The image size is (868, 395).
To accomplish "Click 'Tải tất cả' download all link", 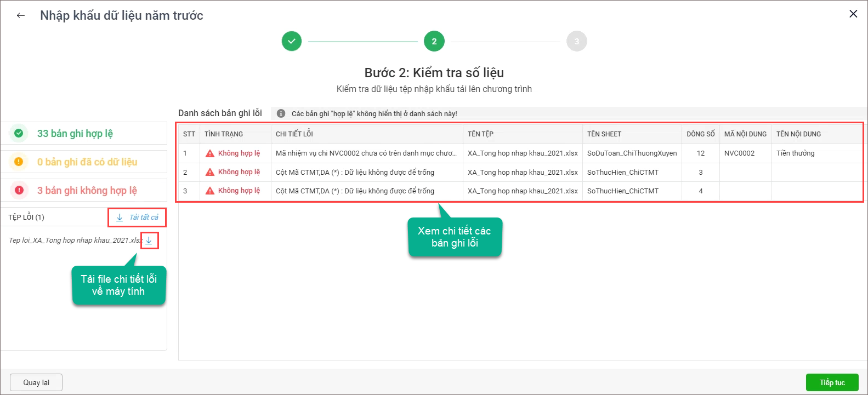I will 138,217.
